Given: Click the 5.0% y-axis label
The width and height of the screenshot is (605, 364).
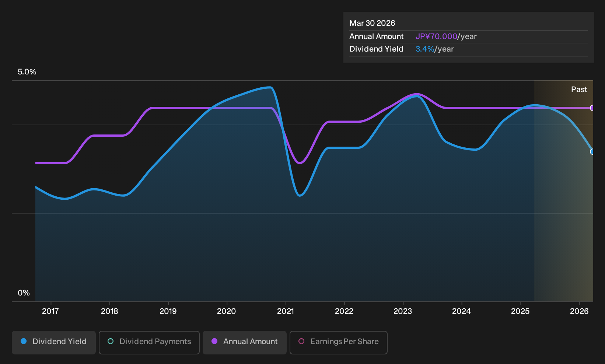Looking at the screenshot, I should (27, 72).
